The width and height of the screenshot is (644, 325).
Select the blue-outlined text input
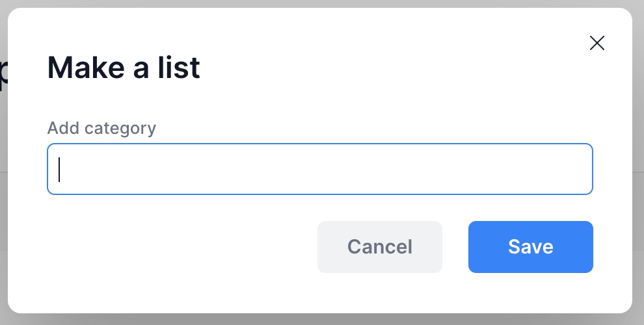coord(319,169)
